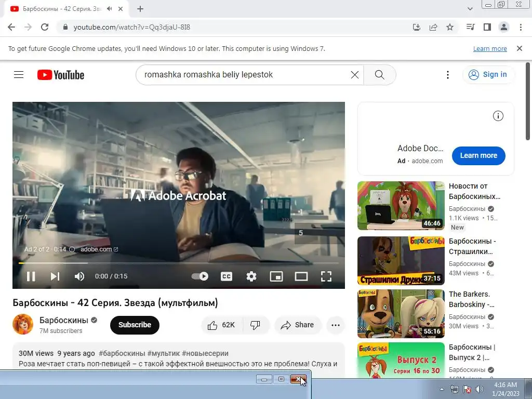Open the adobe.com link in player overlay
The height and width of the screenshot is (399, 532).
pyautogui.click(x=99, y=249)
